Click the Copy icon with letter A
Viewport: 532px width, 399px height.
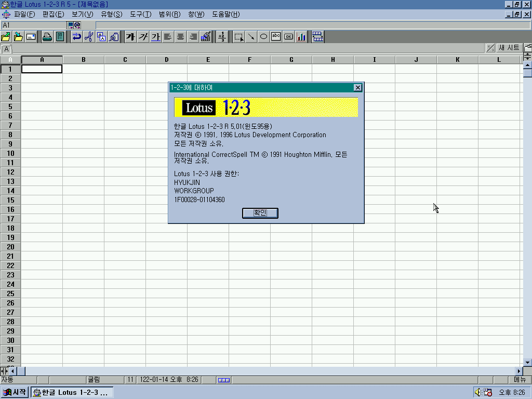click(101, 37)
